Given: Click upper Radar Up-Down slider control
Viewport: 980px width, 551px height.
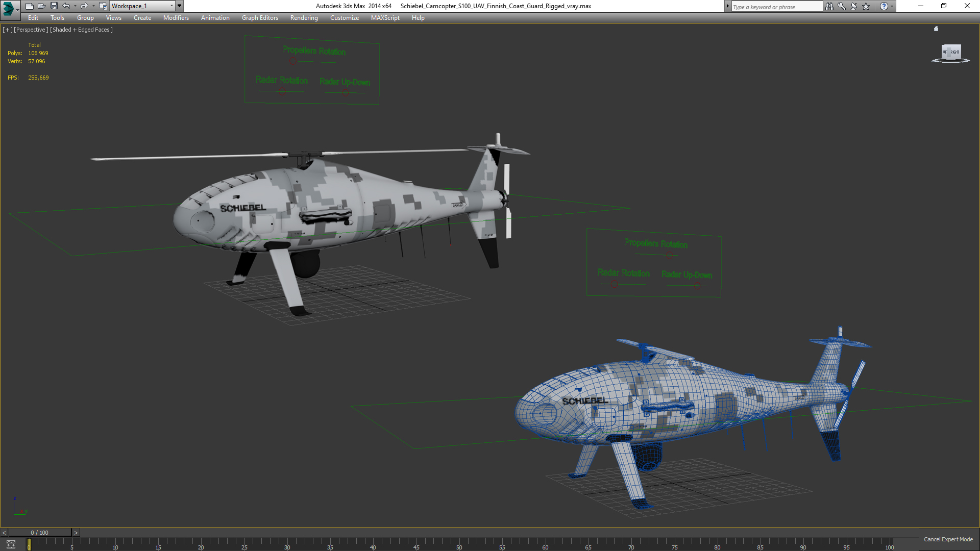Looking at the screenshot, I should (x=346, y=93).
